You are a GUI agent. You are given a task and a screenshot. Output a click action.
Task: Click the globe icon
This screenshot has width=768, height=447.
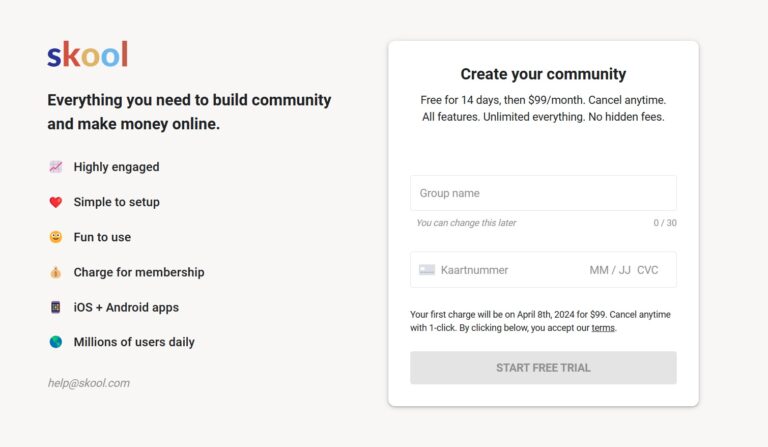click(56, 342)
